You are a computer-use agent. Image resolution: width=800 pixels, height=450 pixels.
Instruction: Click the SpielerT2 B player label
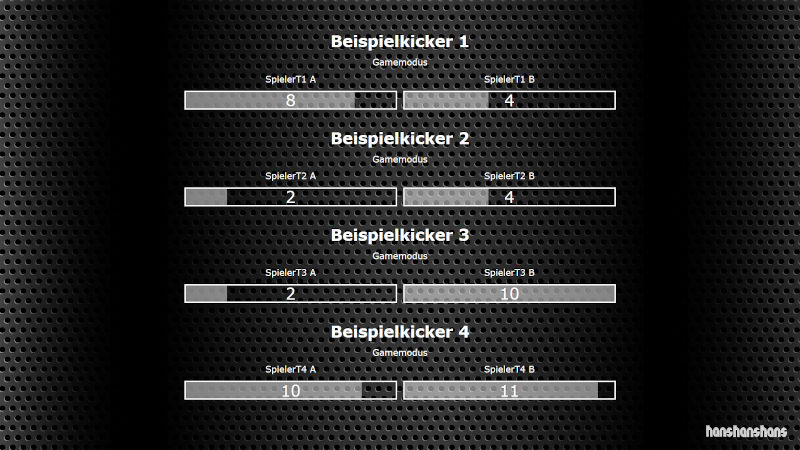point(509,176)
